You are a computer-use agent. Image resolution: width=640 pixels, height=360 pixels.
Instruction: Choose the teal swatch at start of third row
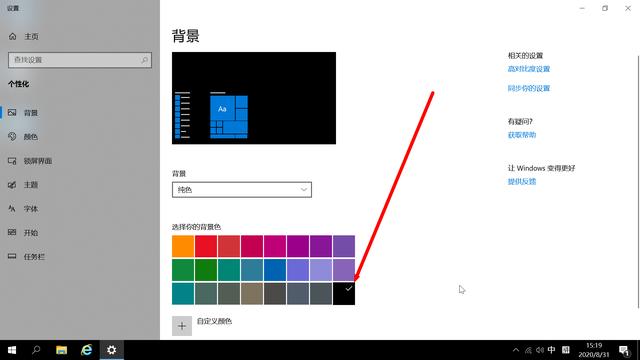(x=183, y=293)
